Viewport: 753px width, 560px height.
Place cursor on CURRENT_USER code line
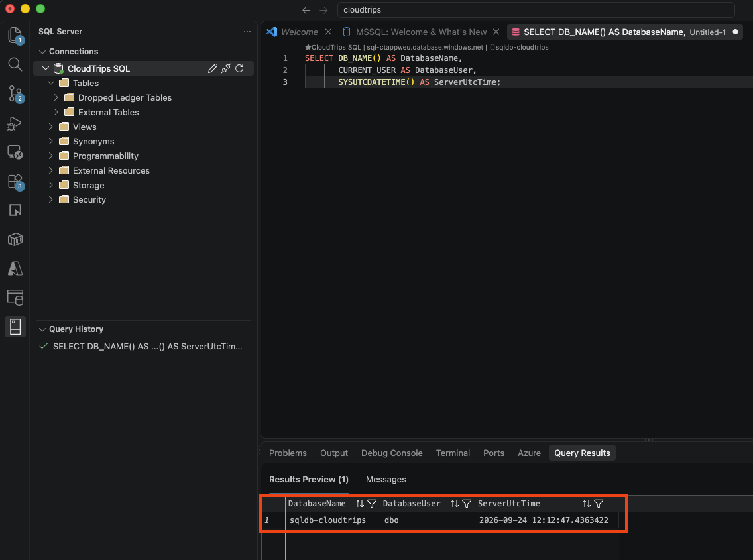(x=407, y=70)
